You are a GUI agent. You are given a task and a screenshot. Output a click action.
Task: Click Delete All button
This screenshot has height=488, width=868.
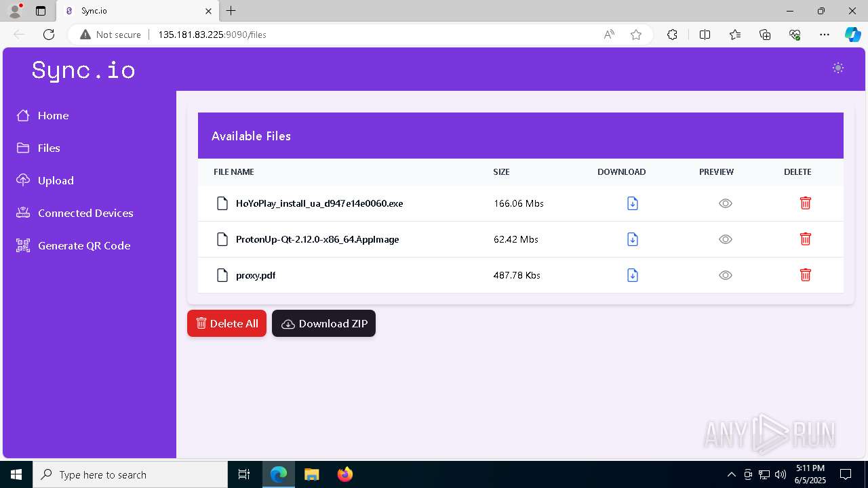pos(226,323)
